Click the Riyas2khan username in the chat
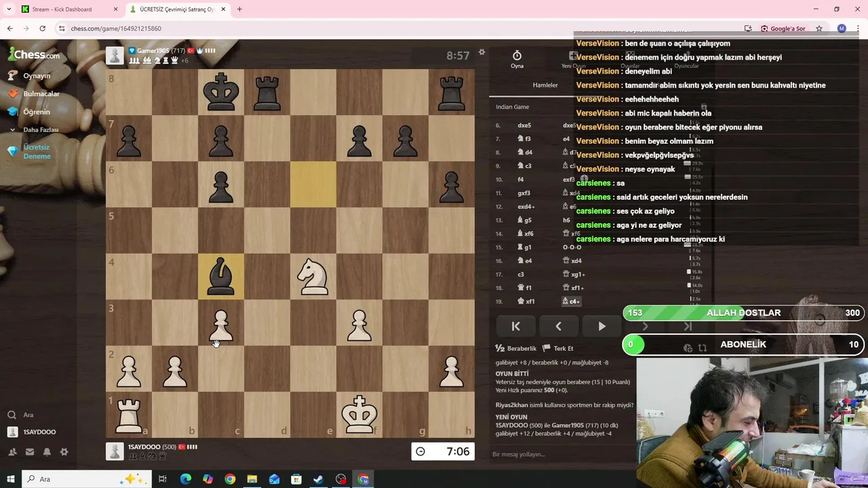Screen dimensions: 868x488 (x=512, y=405)
